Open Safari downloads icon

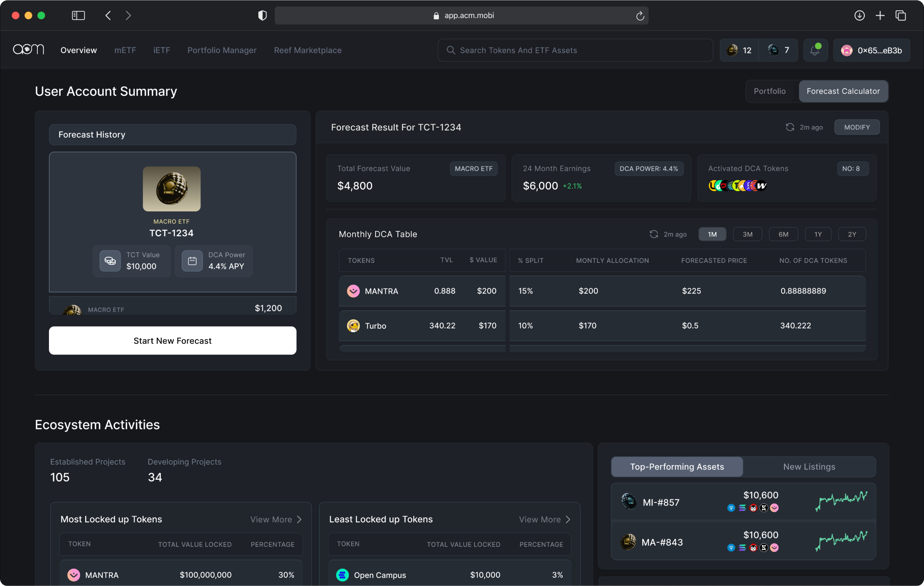tap(859, 15)
